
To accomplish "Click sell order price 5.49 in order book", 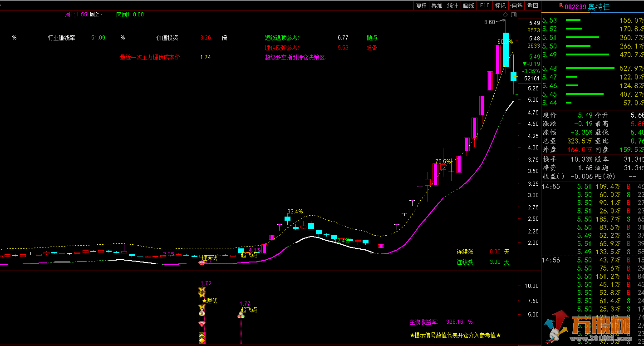I will pos(550,55).
